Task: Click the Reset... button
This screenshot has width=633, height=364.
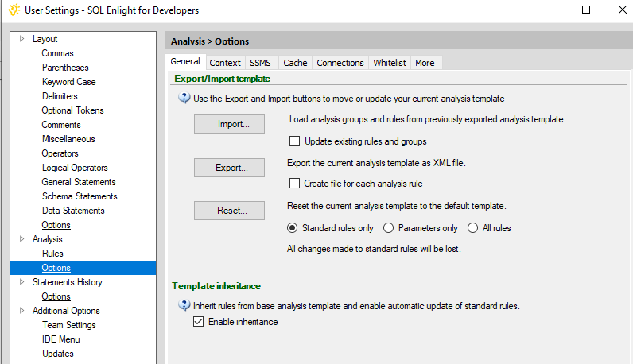Action: [x=229, y=211]
